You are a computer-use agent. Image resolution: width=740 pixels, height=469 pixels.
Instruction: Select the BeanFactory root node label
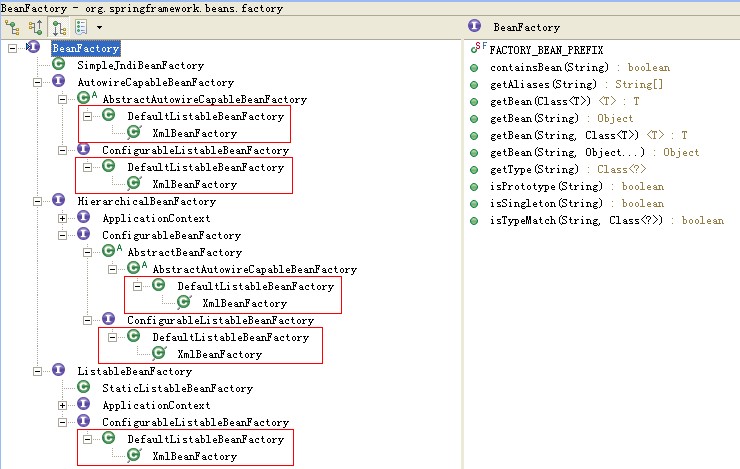tap(85, 48)
